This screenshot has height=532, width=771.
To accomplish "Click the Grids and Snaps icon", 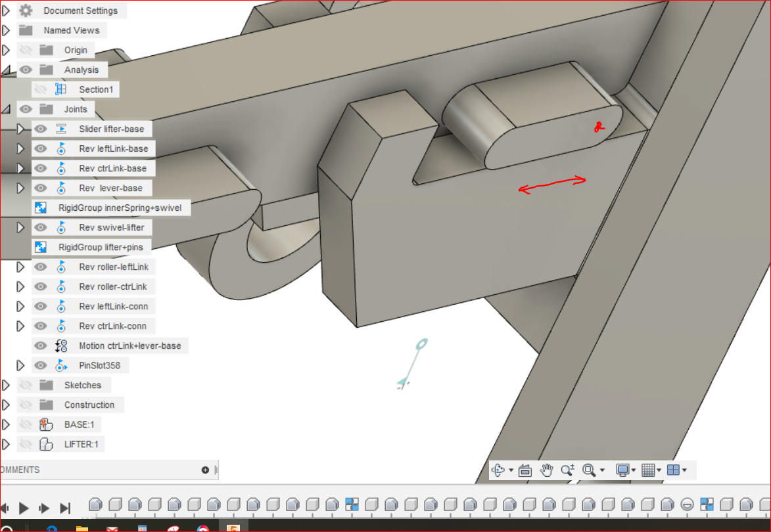I will 649,470.
